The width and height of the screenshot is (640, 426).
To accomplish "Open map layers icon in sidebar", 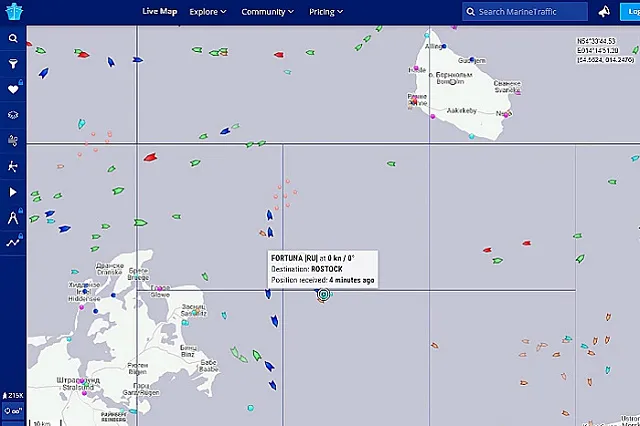I will [x=13, y=115].
